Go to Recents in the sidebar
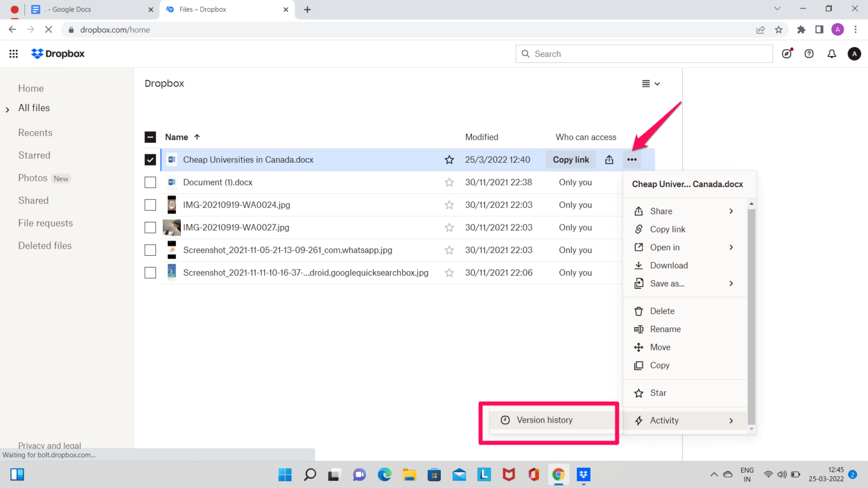This screenshot has height=488, width=868. [35, 133]
